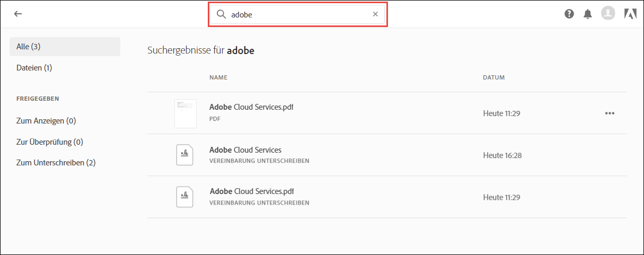Open the Adobe Cloud Services.pdf PDF file
The height and width of the screenshot is (255, 644).
251,107
